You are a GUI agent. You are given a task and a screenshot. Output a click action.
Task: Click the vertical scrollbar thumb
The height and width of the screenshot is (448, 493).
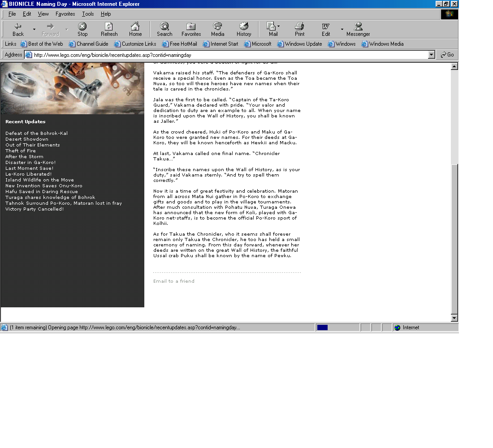coord(454,239)
